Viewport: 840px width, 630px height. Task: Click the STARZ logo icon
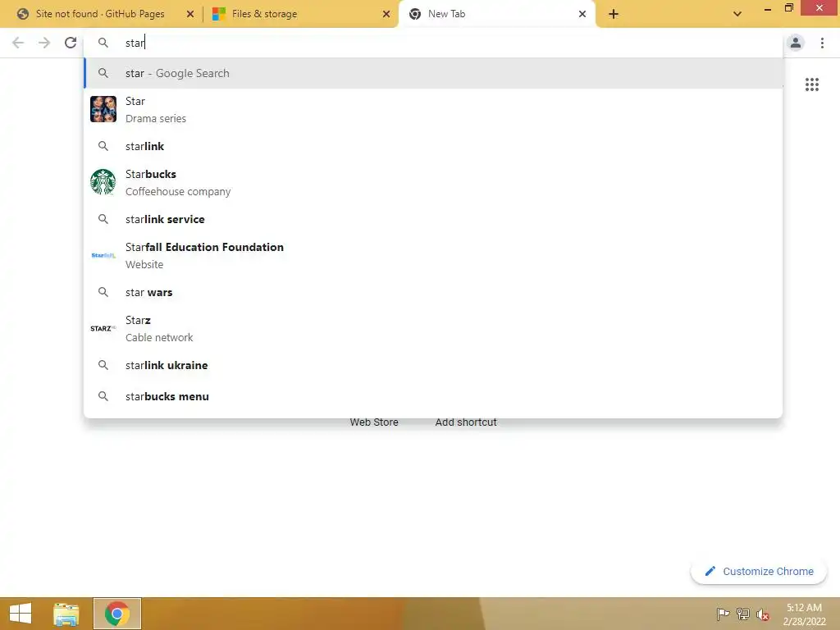click(x=103, y=328)
